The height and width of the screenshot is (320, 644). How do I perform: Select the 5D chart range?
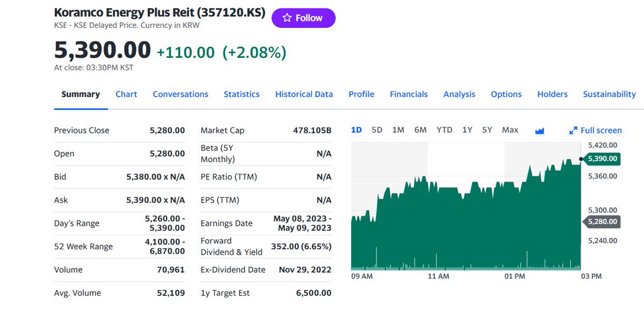click(377, 130)
